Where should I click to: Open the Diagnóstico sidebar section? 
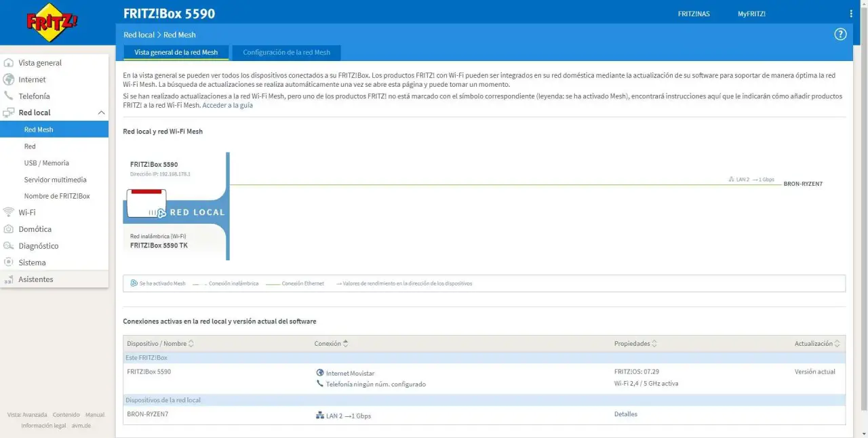coord(39,246)
